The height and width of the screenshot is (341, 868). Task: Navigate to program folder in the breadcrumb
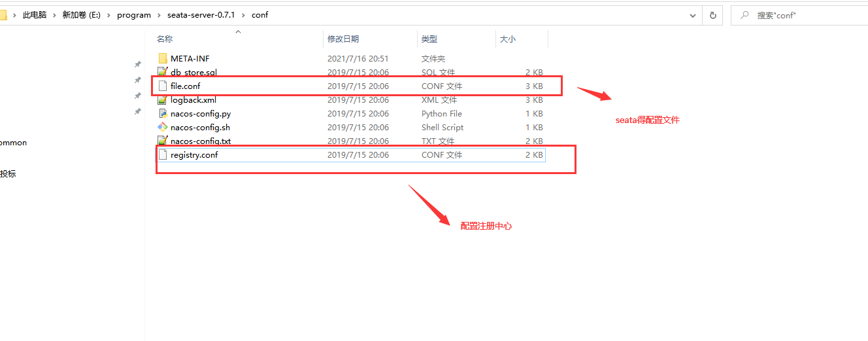click(x=134, y=15)
